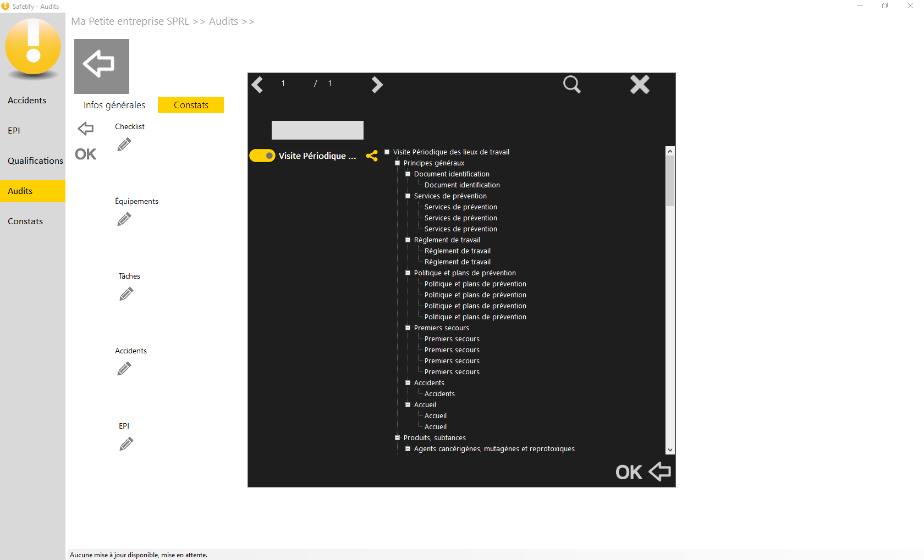Image resolution: width=924 pixels, height=560 pixels.
Task: Click the tree scrollbar up arrow
Action: (670, 151)
